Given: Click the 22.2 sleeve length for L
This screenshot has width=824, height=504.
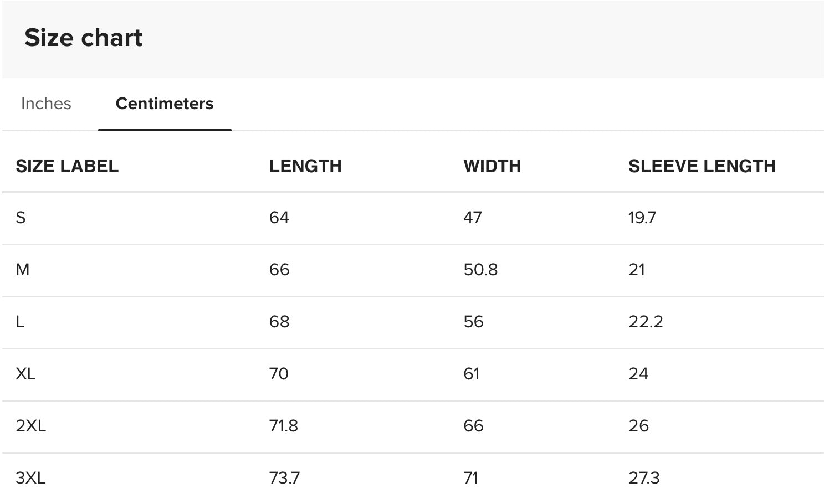Looking at the screenshot, I should point(646,322).
